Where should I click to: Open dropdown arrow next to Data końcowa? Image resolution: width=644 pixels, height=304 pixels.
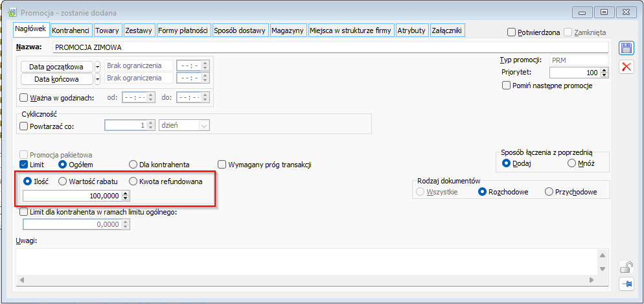coord(98,79)
